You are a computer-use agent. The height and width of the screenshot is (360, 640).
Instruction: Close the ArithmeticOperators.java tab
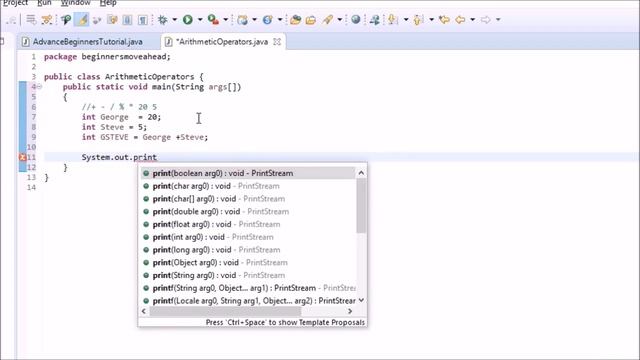point(277,42)
